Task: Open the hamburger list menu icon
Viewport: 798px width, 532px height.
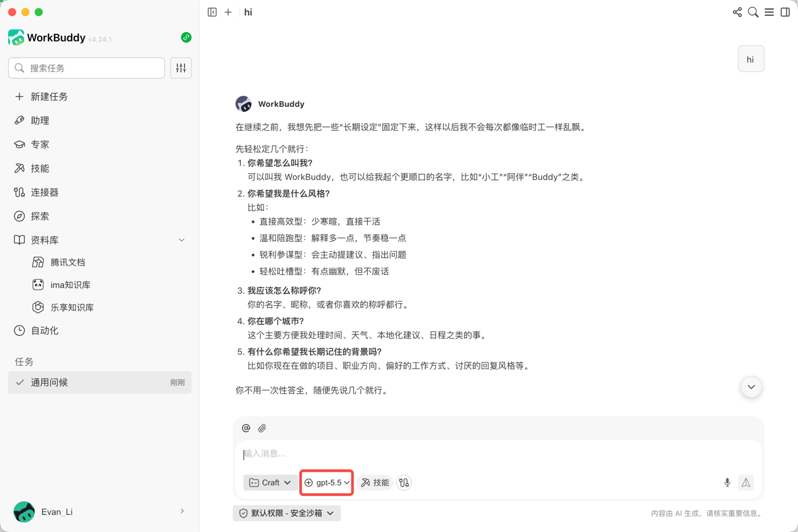Action: pos(769,12)
